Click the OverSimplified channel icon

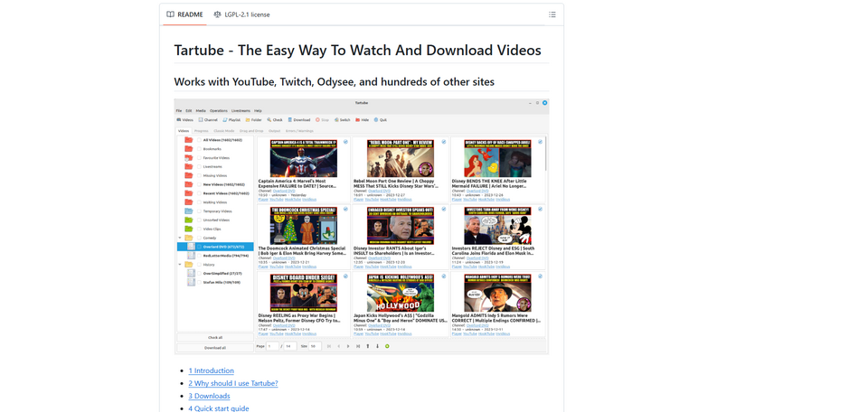(x=192, y=273)
